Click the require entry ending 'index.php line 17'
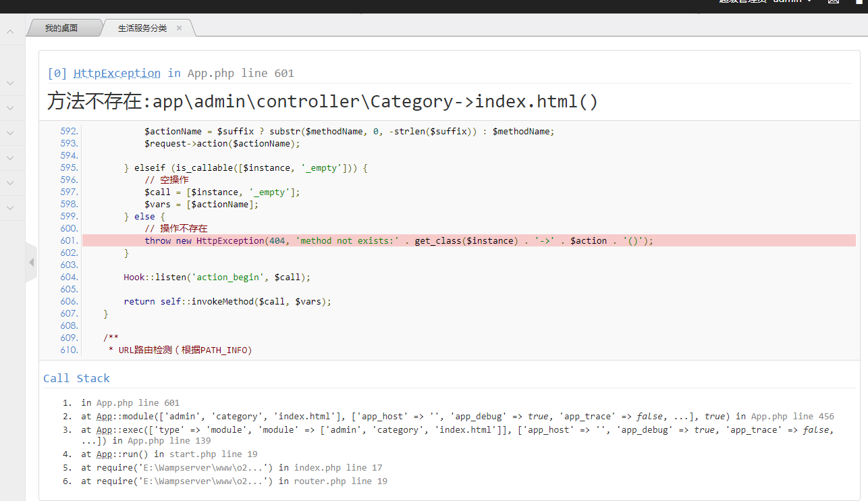This screenshot has width=868, height=501. (x=232, y=468)
